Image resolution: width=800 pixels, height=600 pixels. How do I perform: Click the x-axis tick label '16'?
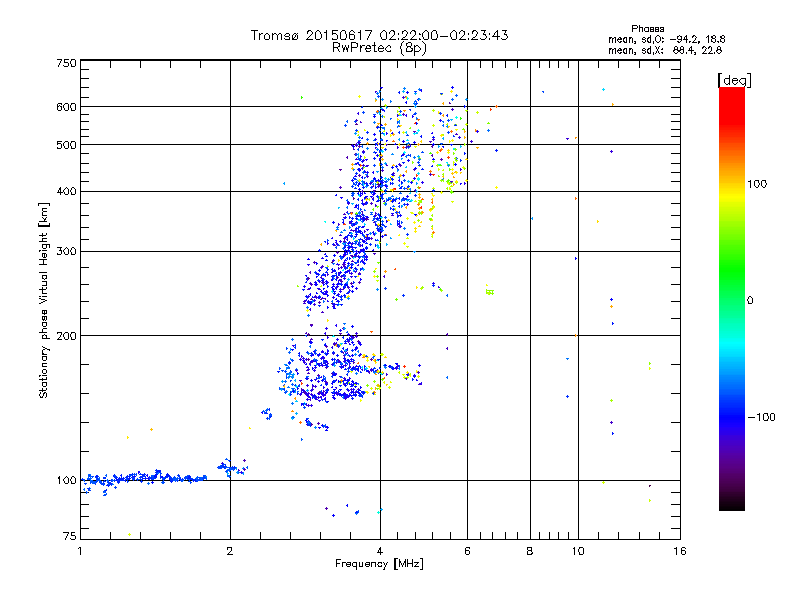680,551
